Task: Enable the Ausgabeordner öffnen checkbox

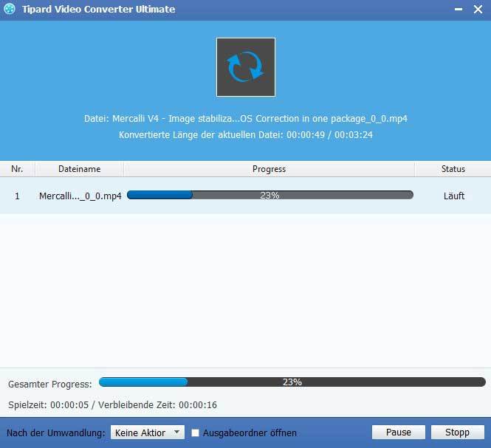Action: [x=195, y=433]
